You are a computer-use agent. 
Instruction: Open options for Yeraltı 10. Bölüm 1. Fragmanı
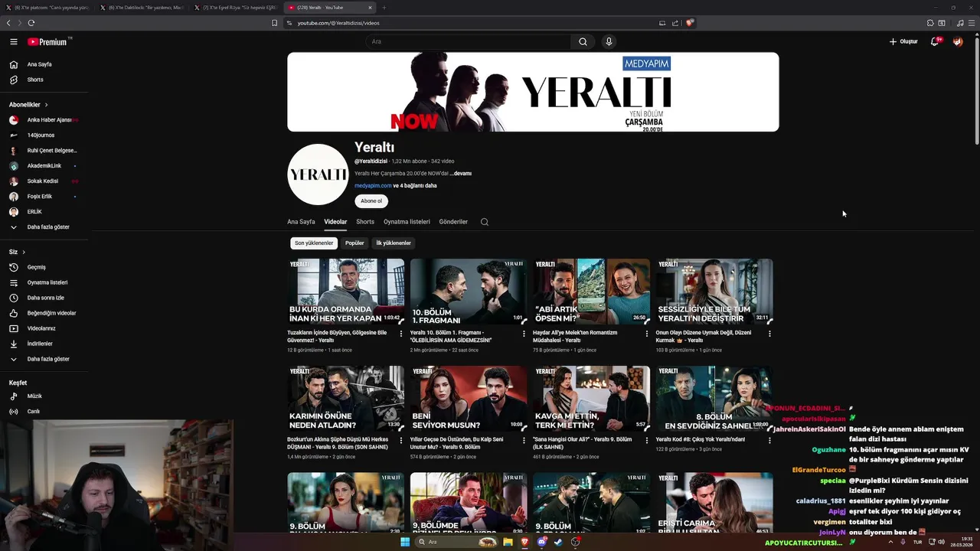[524, 334]
